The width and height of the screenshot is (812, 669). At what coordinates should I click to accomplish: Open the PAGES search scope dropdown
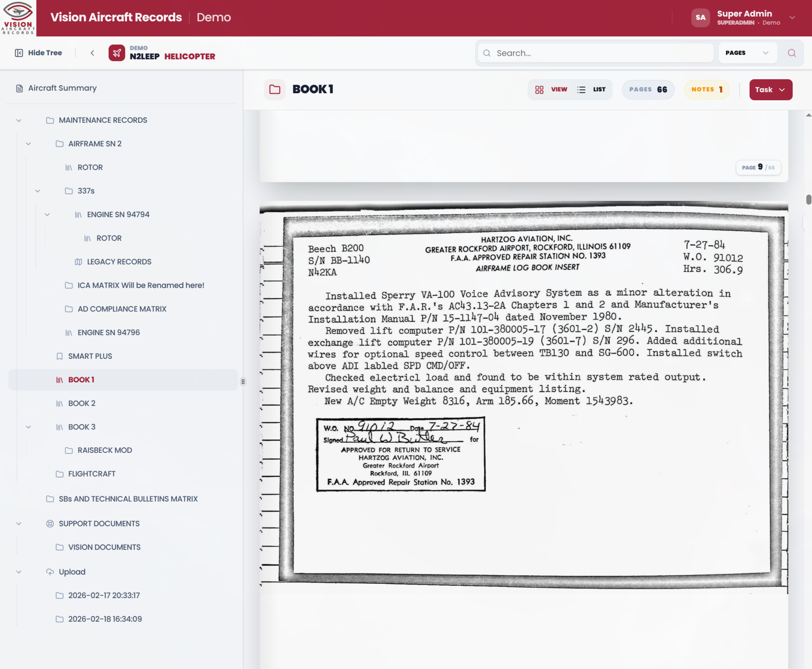(x=746, y=53)
